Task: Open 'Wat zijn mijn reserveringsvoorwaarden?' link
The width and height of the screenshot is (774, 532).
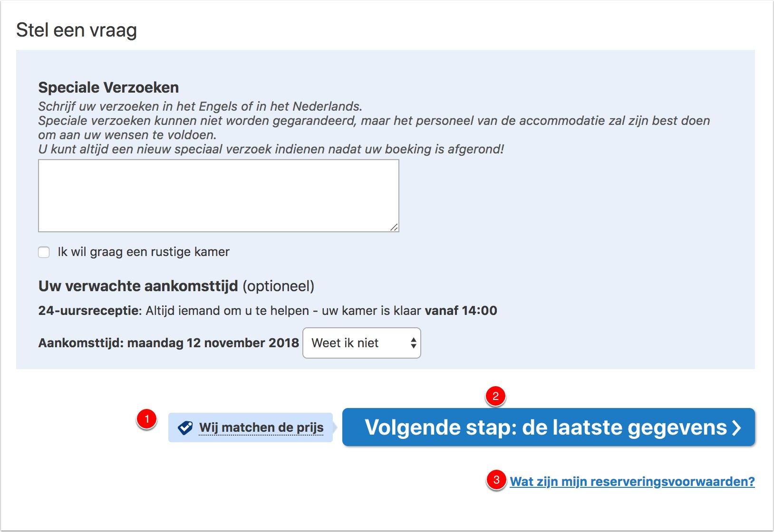Action: point(632,482)
